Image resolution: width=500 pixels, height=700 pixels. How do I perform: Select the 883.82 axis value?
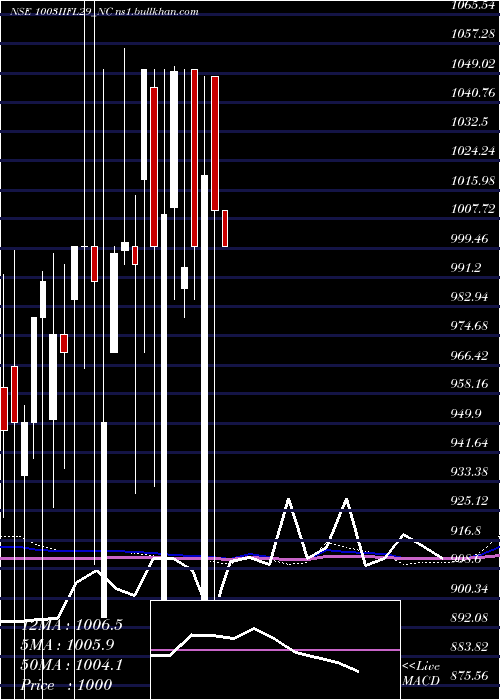pyautogui.click(x=470, y=646)
